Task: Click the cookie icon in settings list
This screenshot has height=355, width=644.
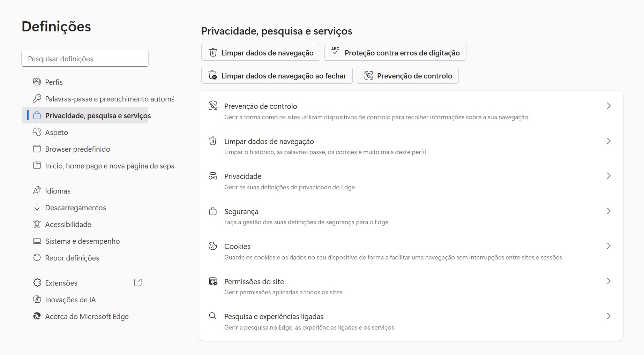Action: tap(212, 246)
